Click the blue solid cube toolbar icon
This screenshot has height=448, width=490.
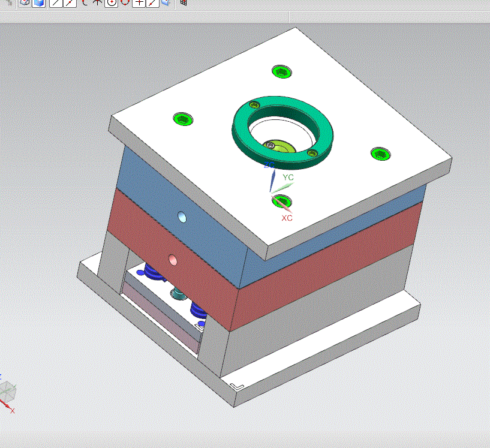39,3
